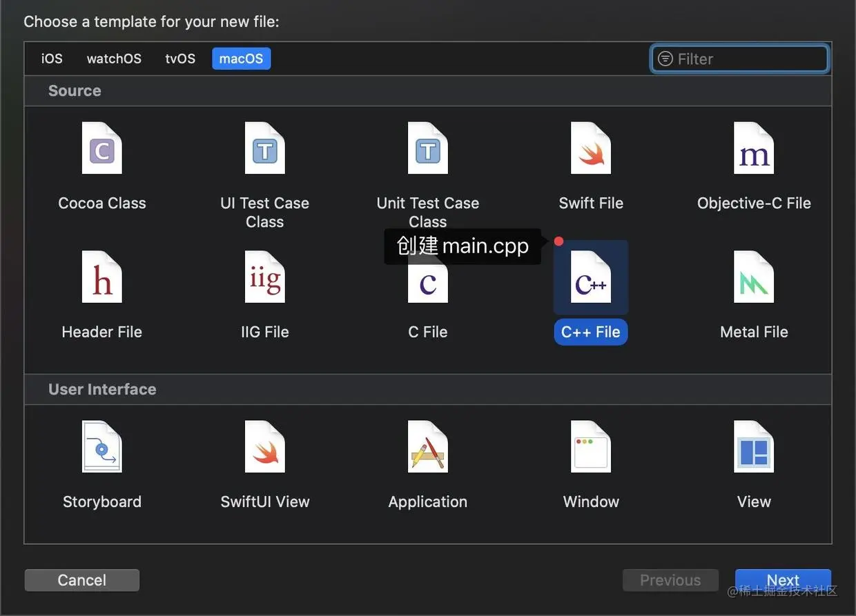Image resolution: width=856 pixels, height=616 pixels.
Task: Choose the Storyboard template icon
Action: pos(101,446)
